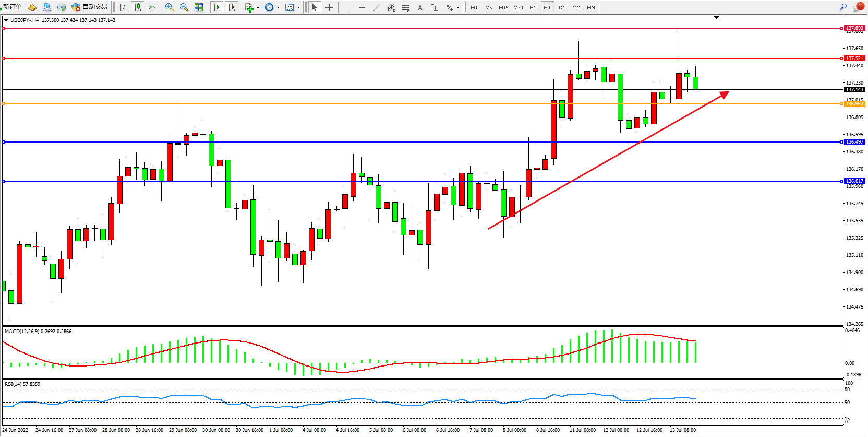Switch to the D1 timeframe
The width and height of the screenshot is (868, 437).
tap(562, 7)
